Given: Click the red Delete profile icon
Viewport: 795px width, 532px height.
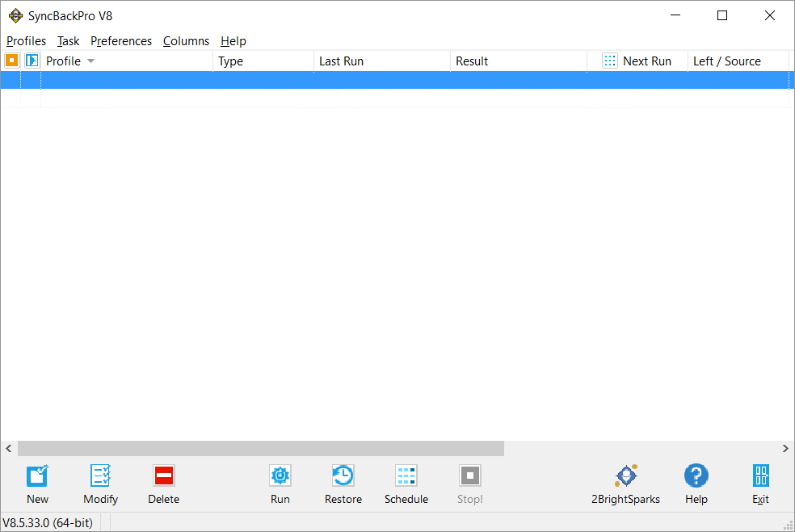Looking at the screenshot, I should point(164,475).
